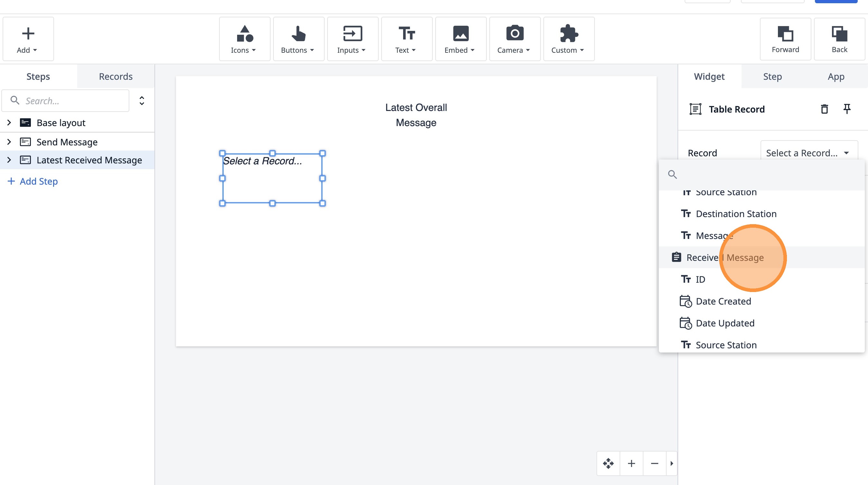Switch to the Records tab
The width and height of the screenshot is (868, 485).
tap(115, 77)
